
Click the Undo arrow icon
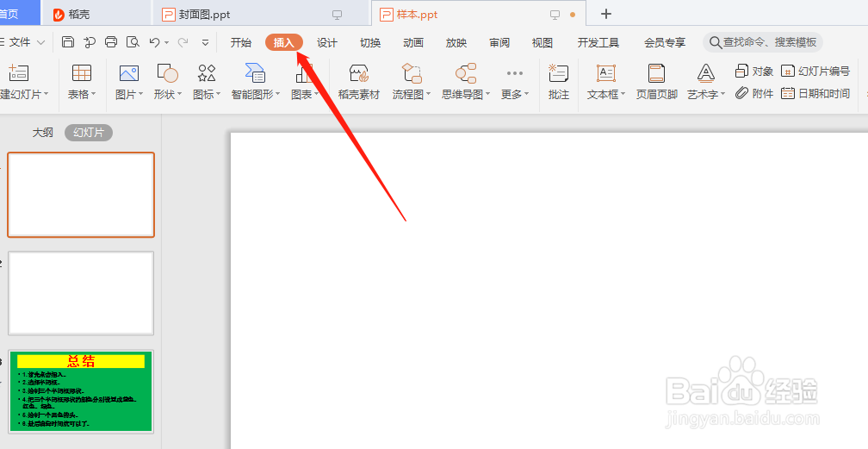click(155, 42)
